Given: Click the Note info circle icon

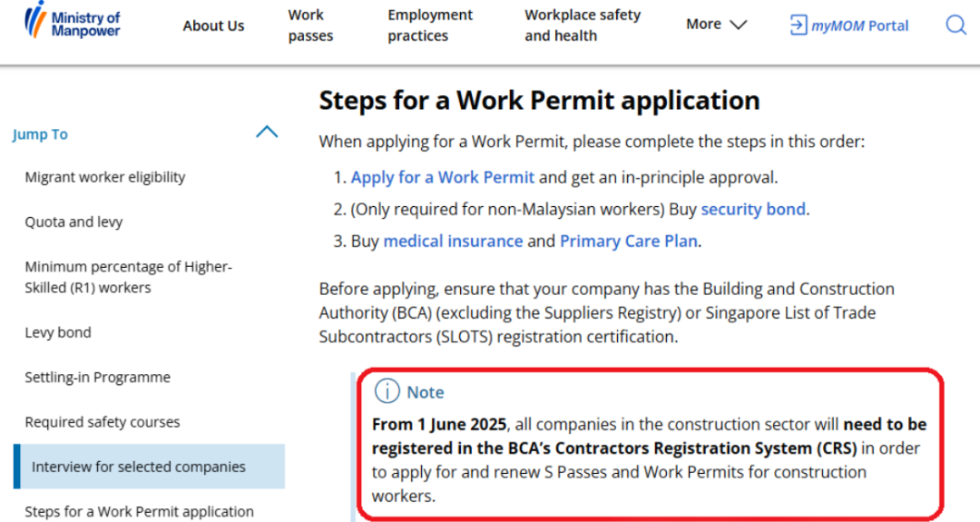Looking at the screenshot, I should [387, 391].
